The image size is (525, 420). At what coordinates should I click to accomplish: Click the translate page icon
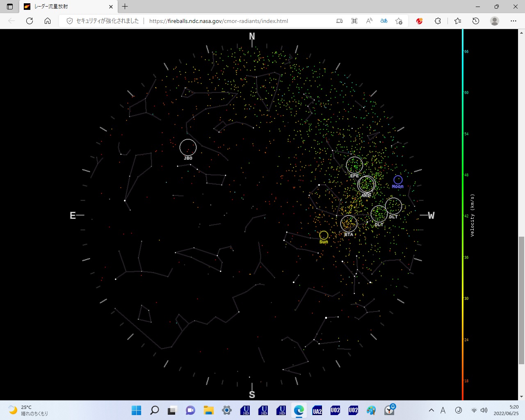click(384, 21)
